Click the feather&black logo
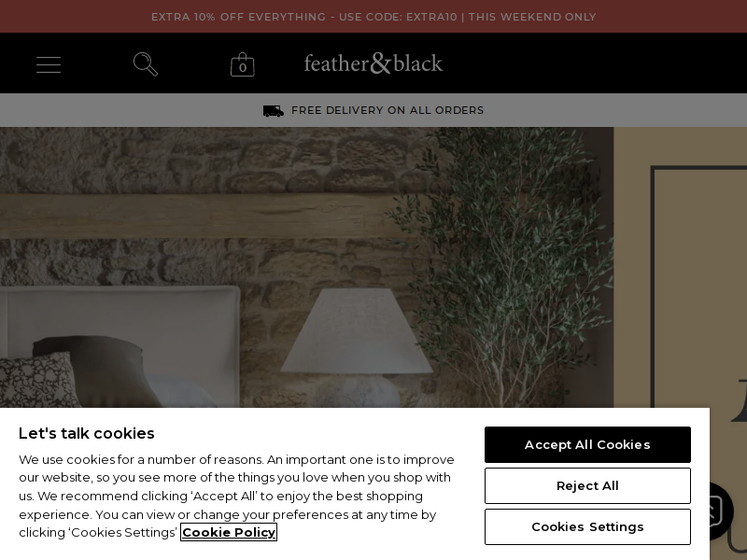Screen dimensions: 747x560 [x=373, y=63]
